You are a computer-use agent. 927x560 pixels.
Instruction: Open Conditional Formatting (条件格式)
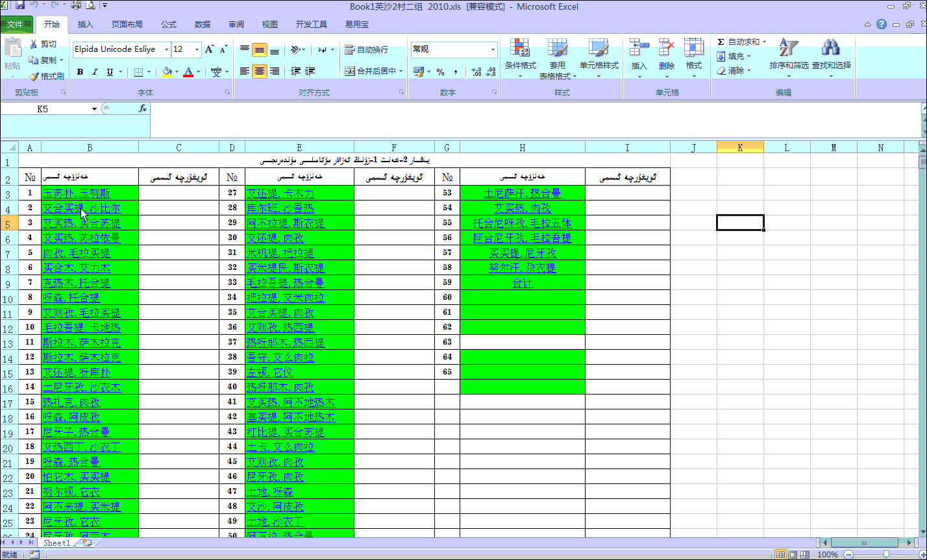click(520, 58)
